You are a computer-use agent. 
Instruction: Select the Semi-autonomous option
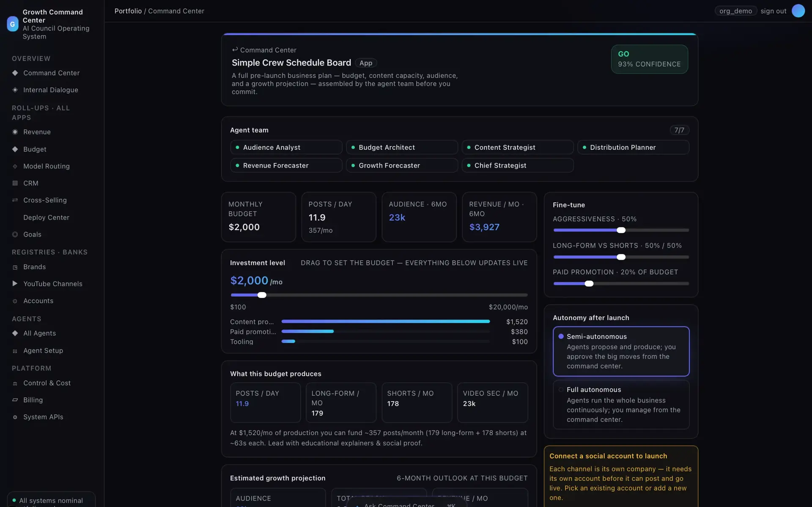pos(621,351)
